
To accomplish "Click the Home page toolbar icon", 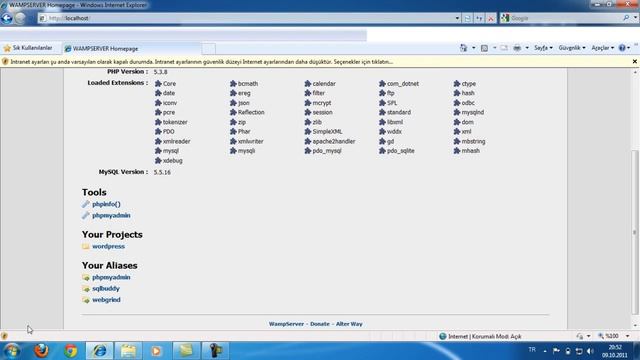I will click(463, 48).
